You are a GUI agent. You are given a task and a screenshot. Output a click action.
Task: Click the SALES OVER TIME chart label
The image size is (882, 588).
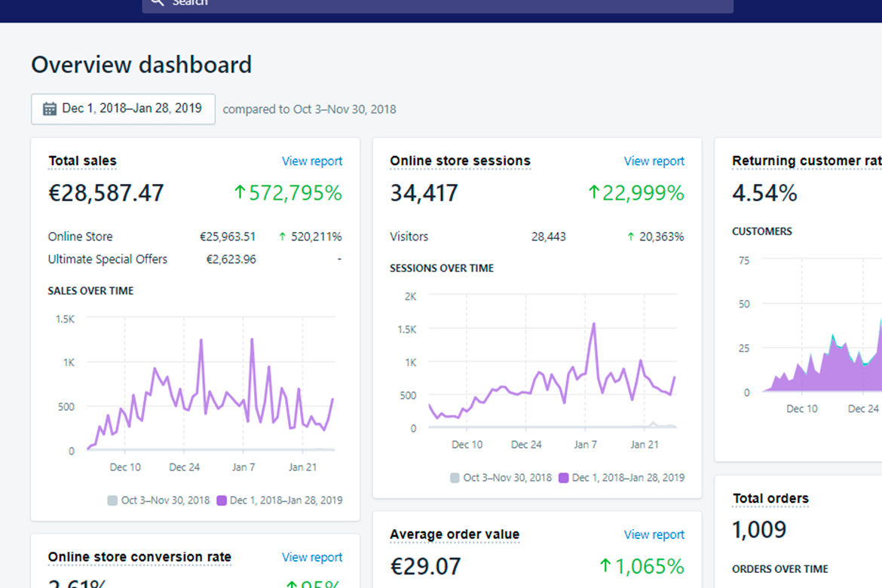point(90,291)
